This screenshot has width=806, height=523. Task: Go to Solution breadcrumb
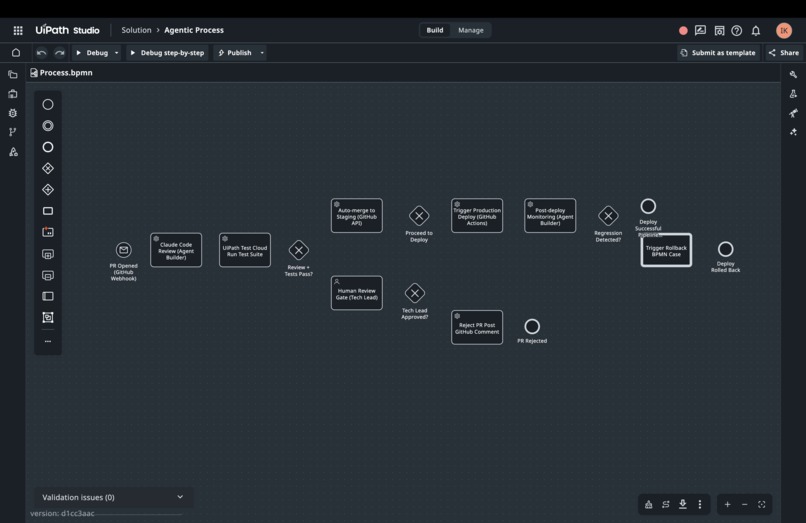(136, 30)
